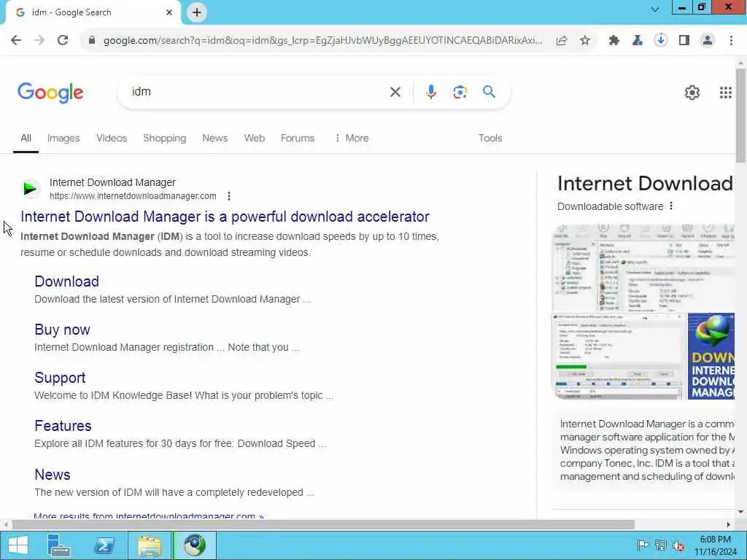
Task: Open Action Center flag in tray
Action: 643,545
